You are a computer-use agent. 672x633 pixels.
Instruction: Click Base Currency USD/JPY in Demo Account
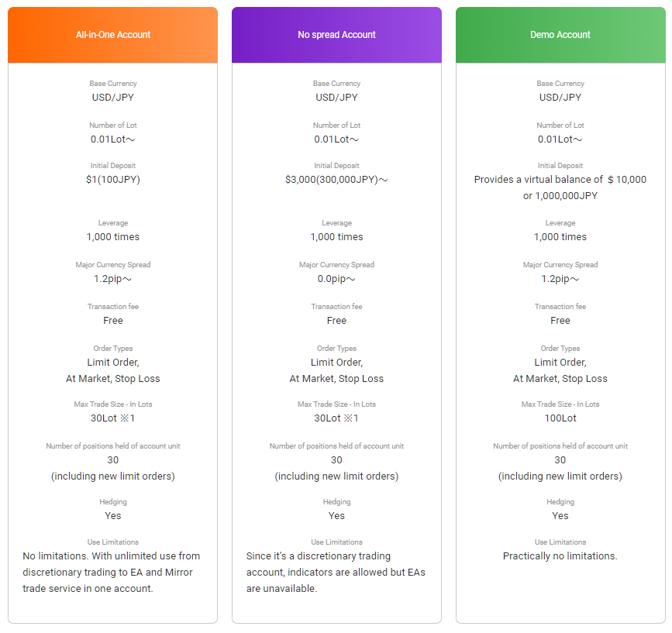coord(560,97)
